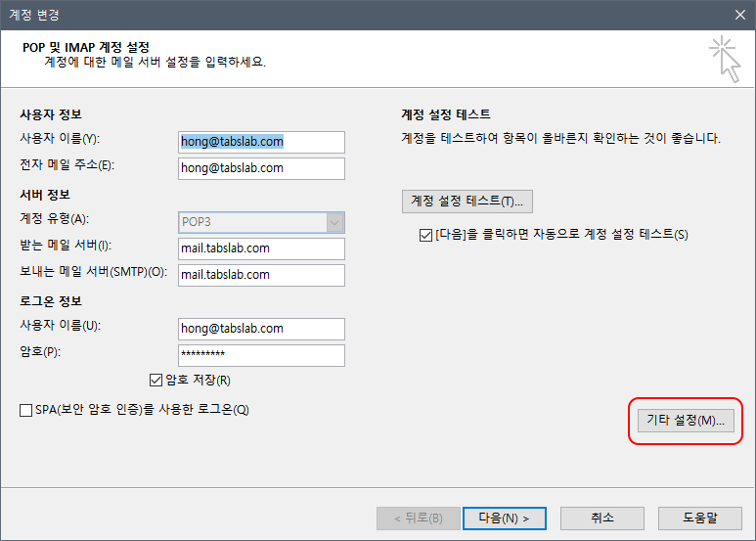Toggle the 암호 저장 checkbox
Screen dimensions: 756x541
click(156, 380)
